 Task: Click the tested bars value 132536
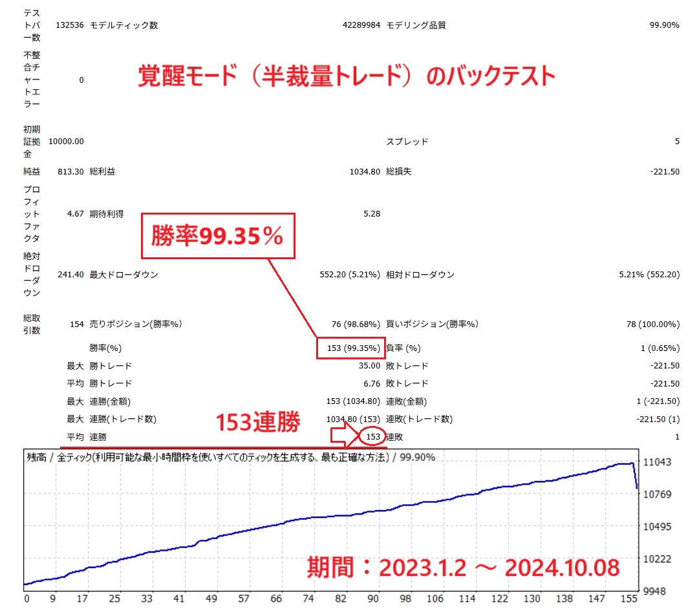point(69,25)
